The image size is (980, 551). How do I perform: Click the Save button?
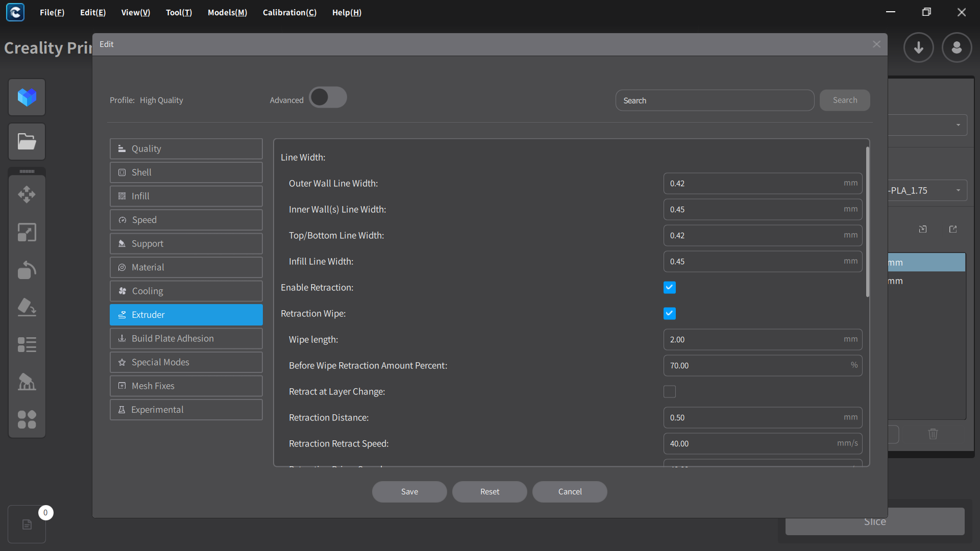tap(409, 492)
